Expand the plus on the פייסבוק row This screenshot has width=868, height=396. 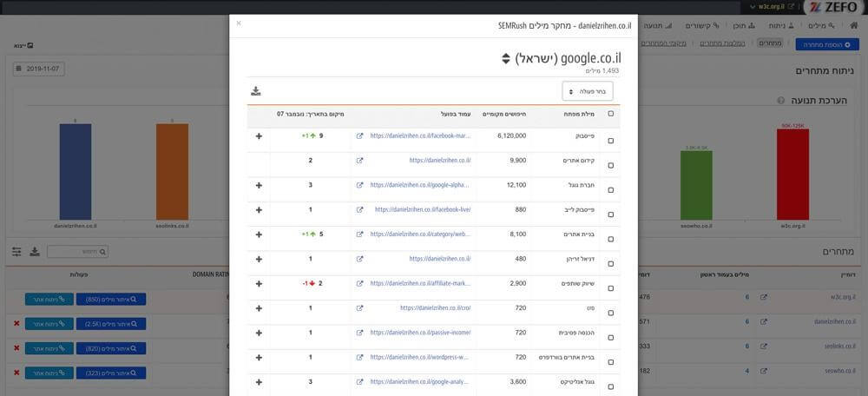(259, 135)
